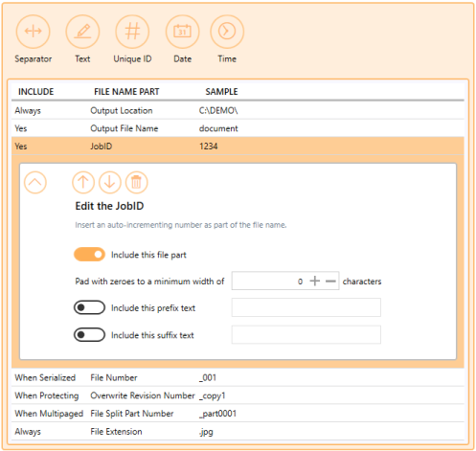Click the When Serialized include cell
This screenshot has height=451, width=476.
tap(45, 377)
